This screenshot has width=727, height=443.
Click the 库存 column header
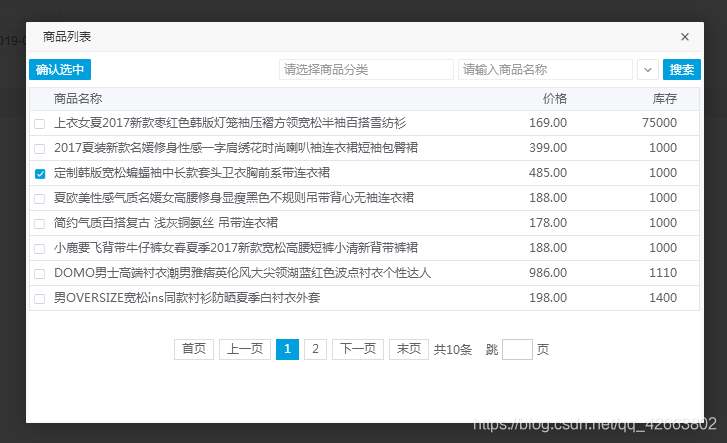click(x=665, y=98)
